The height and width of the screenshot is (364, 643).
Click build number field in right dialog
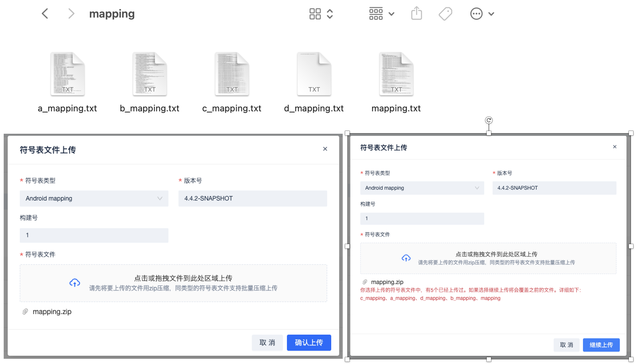422,218
